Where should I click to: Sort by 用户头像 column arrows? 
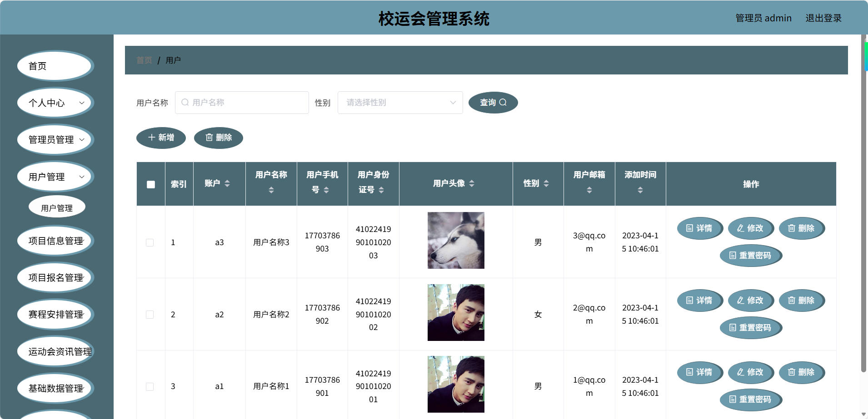[472, 183]
